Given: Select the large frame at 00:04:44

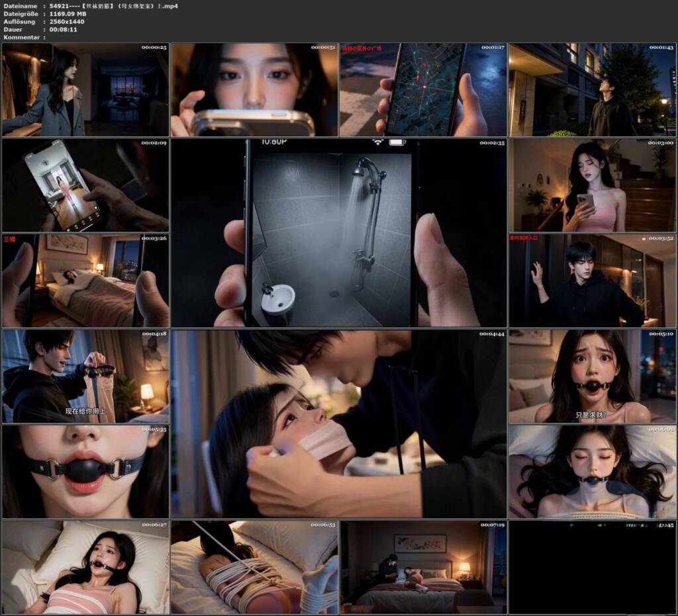Looking at the screenshot, I should pos(339,423).
